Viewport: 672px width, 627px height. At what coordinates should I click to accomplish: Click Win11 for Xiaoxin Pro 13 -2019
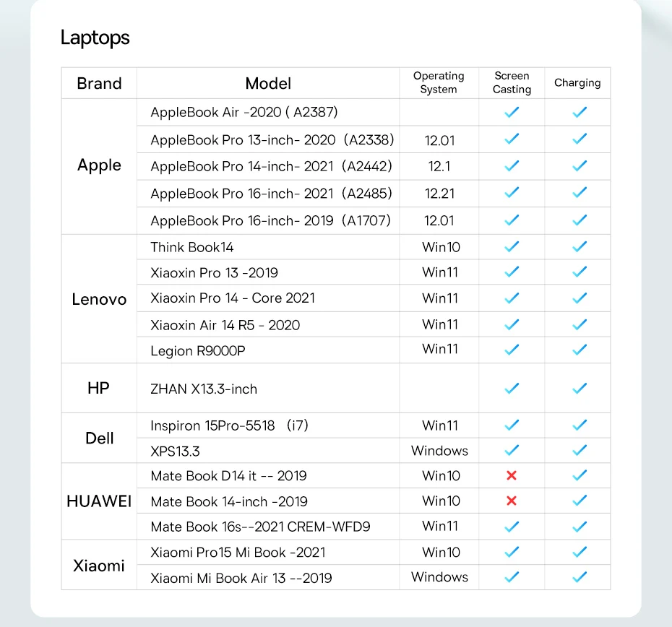tap(440, 272)
